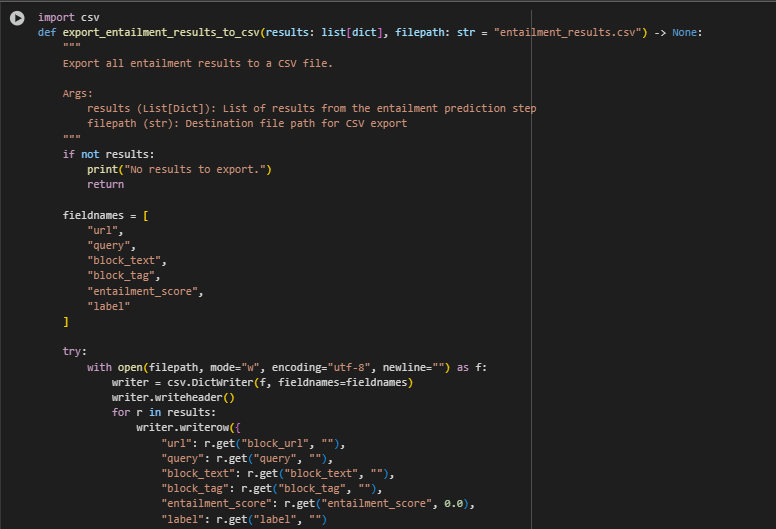776x529 pixels.
Task: Click the "query": r.get("query") row line
Action: click(x=247, y=459)
